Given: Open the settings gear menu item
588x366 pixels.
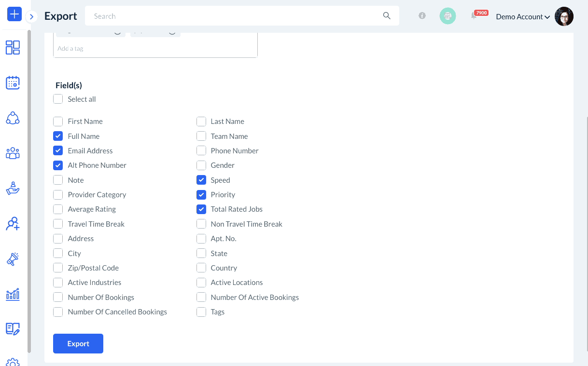Looking at the screenshot, I should click(x=13, y=362).
